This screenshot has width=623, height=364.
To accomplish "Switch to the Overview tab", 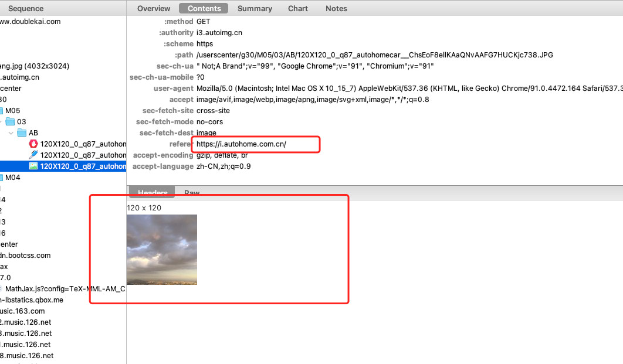I will coord(154,8).
